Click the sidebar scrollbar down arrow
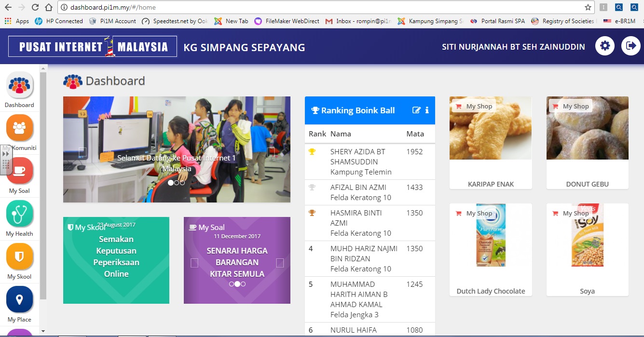This screenshot has width=644, height=337. (x=43, y=331)
